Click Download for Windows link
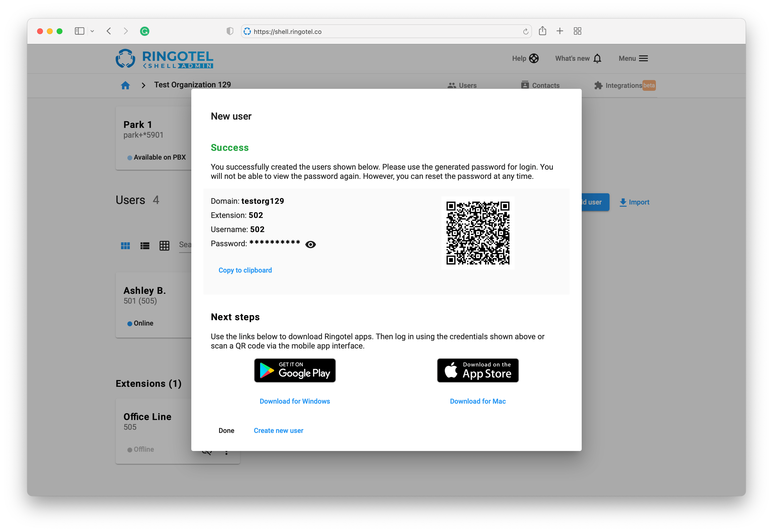 (x=295, y=401)
